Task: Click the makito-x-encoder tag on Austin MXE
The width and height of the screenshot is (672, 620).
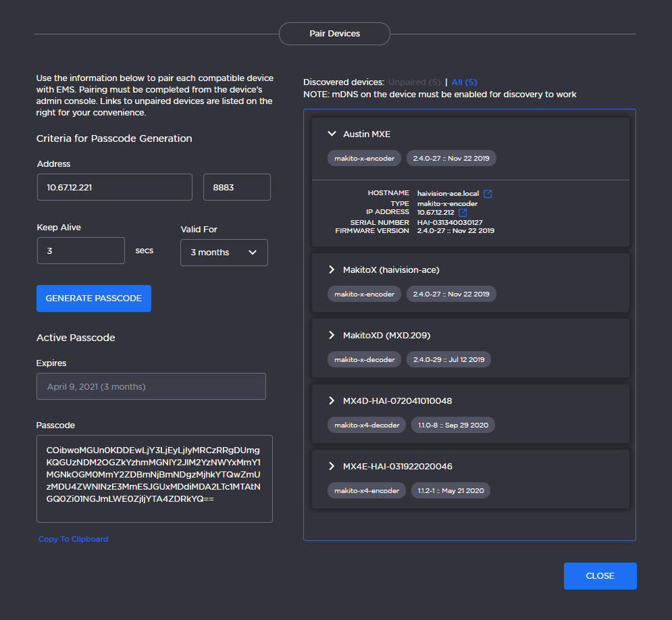Action: [364, 158]
